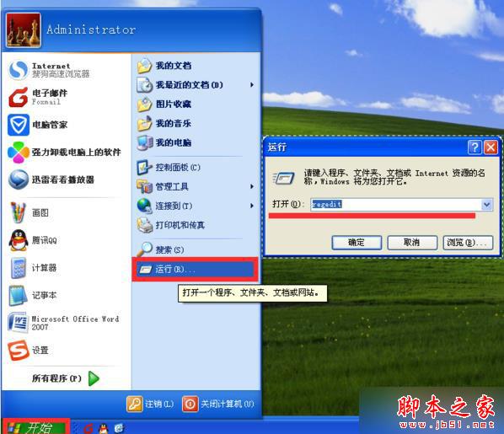This screenshot has width=504, height=434.
Task: Launch Microsoft Office Word 2007 icon
Action: tap(18, 323)
